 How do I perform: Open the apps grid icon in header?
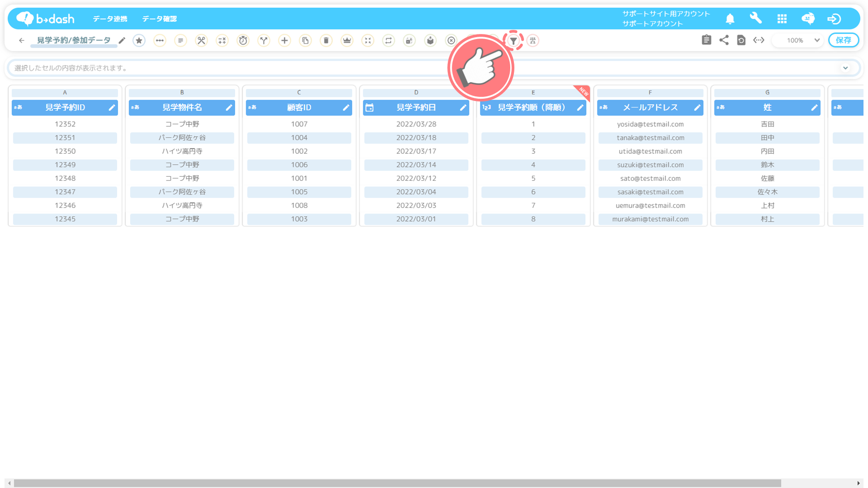(782, 19)
